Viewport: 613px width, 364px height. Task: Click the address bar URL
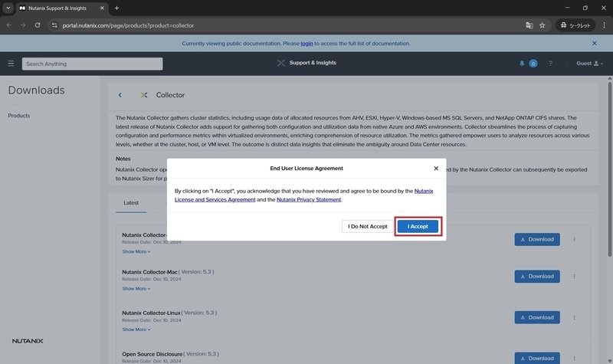tap(128, 25)
